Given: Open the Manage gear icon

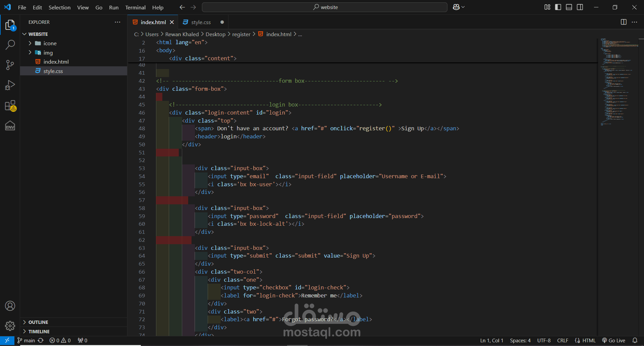Looking at the screenshot, I should pyautogui.click(x=10, y=326).
